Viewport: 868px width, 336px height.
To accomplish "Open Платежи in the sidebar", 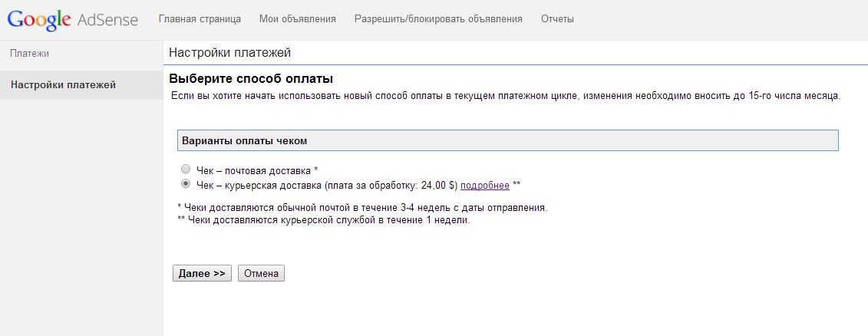I will [30, 54].
